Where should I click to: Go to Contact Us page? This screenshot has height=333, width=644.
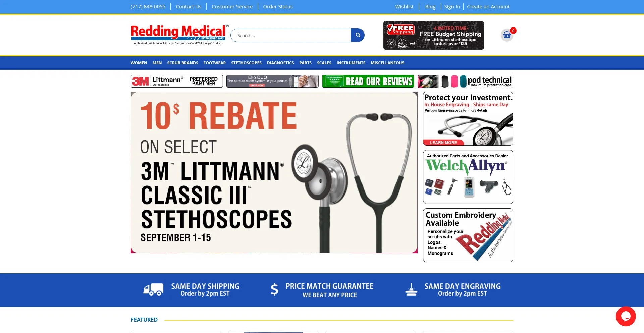click(189, 7)
